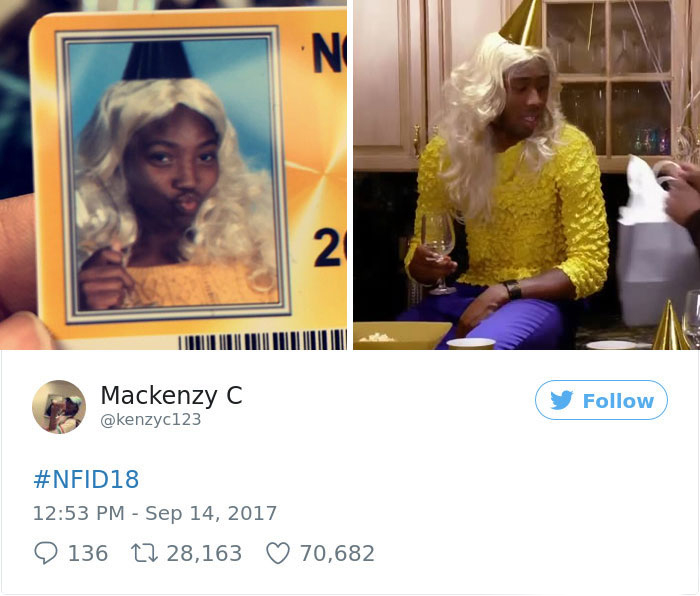Screen dimensions: 700x596
Task: Click the barcode on the ID card
Action: [262, 339]
